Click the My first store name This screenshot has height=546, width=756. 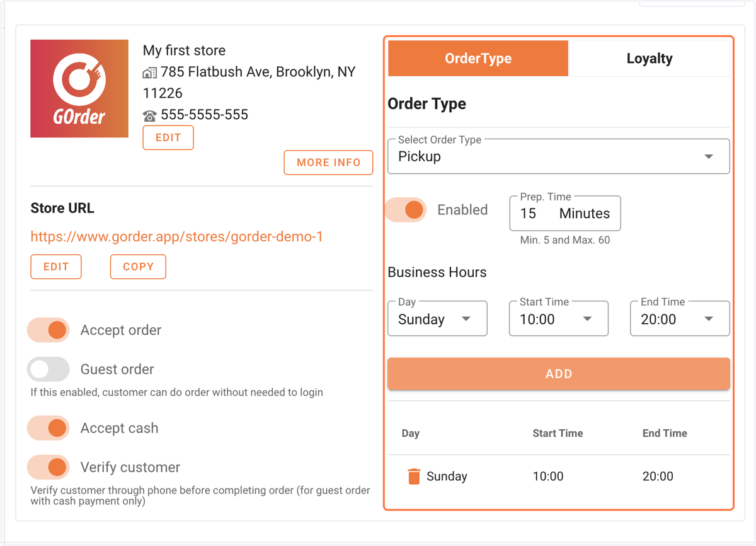click(184, 50)
